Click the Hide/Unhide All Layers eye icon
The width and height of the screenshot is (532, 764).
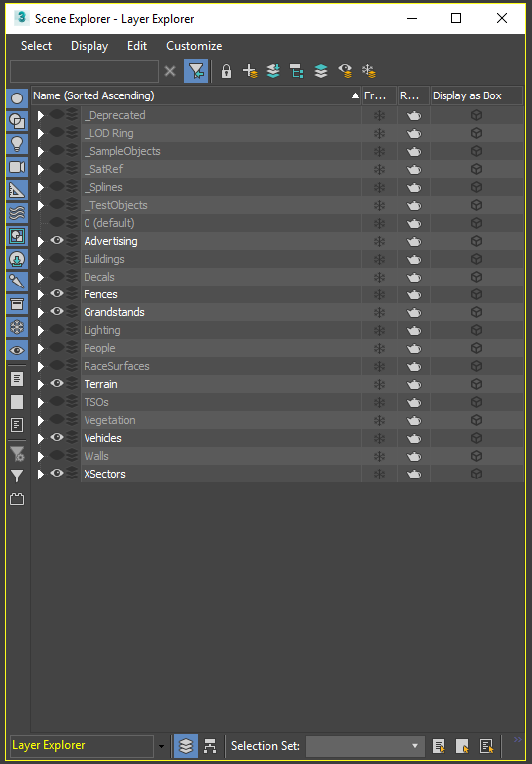point(345,72)
